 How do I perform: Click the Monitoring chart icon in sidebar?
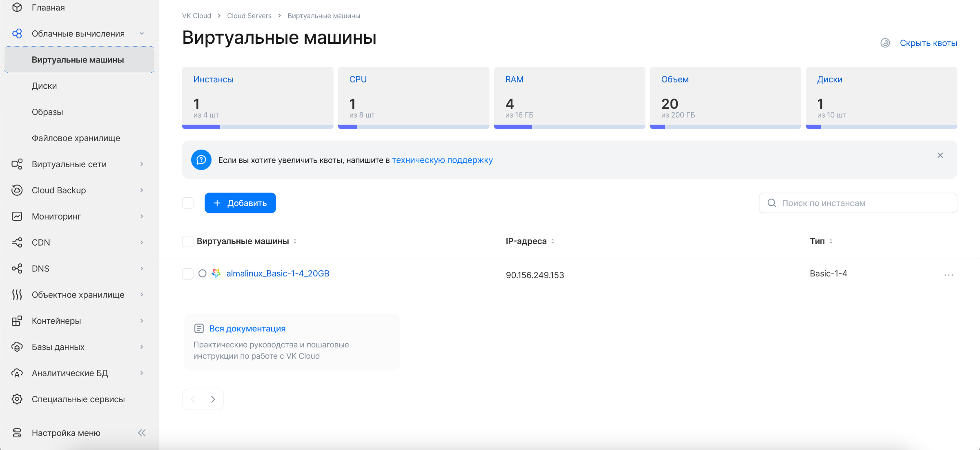pyautogui.click(x=17, y=216)
